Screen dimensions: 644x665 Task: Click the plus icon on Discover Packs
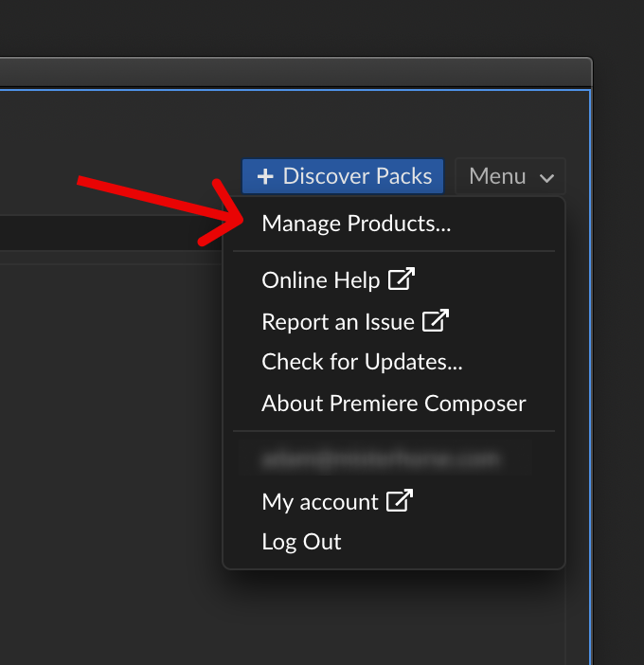click(265, 176)
